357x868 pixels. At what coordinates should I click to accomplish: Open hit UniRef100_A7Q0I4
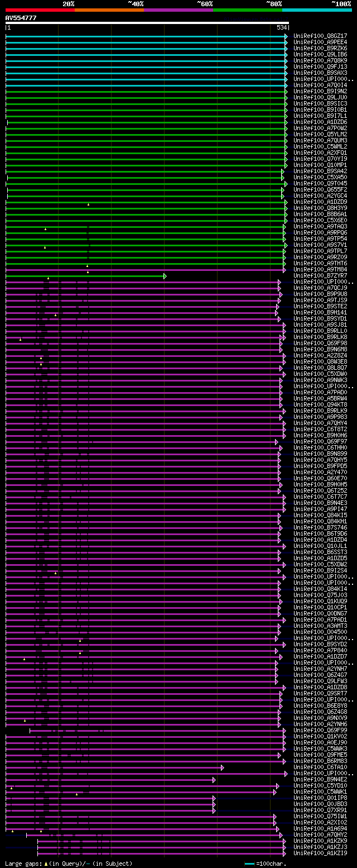coord(320,85)
